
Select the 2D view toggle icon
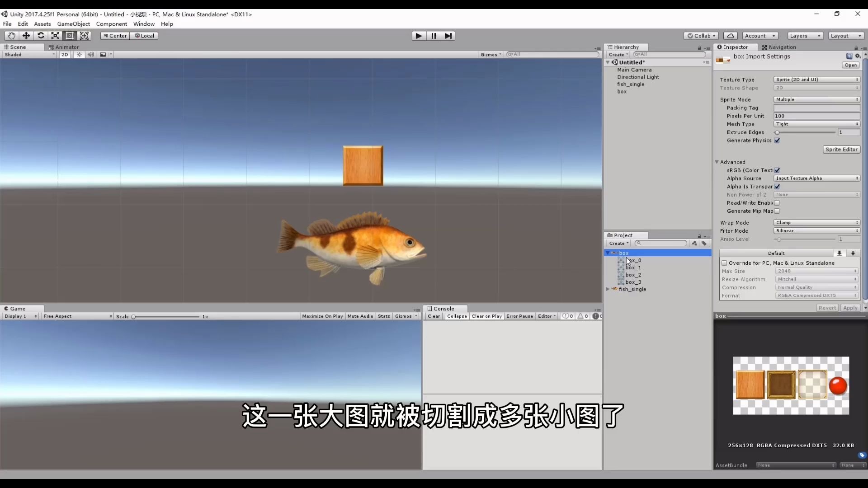click(65, 54)
